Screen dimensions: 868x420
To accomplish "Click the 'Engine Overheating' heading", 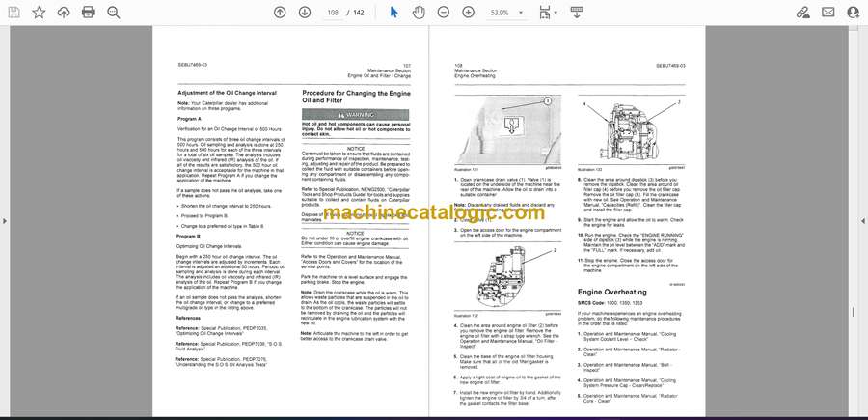I will (x=611, y=292).
